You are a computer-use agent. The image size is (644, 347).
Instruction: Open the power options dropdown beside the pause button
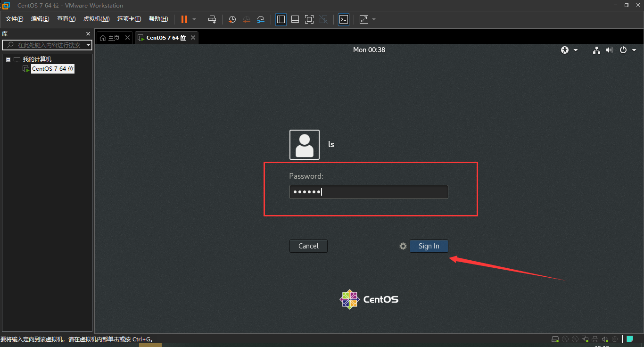tap(194, 19)
